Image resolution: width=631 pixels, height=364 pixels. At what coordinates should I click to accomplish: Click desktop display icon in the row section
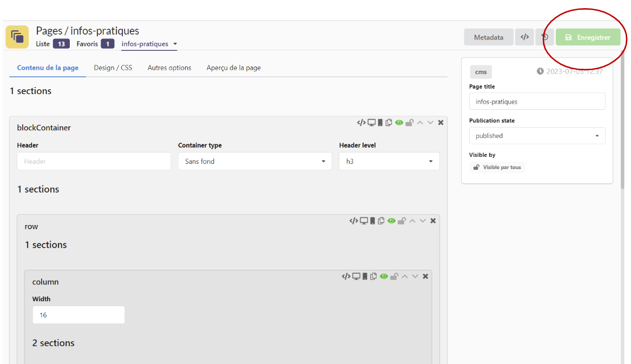[x=364, y=221]
